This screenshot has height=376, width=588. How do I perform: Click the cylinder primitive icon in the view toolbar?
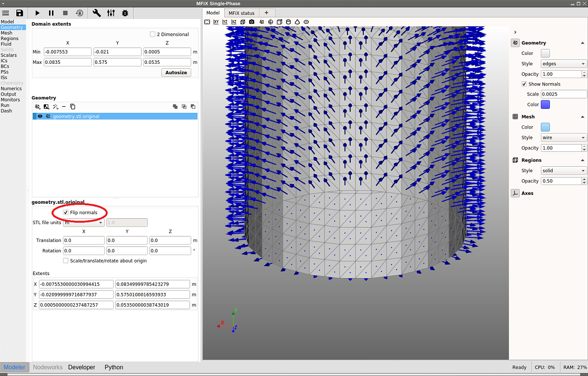[288, 22]
